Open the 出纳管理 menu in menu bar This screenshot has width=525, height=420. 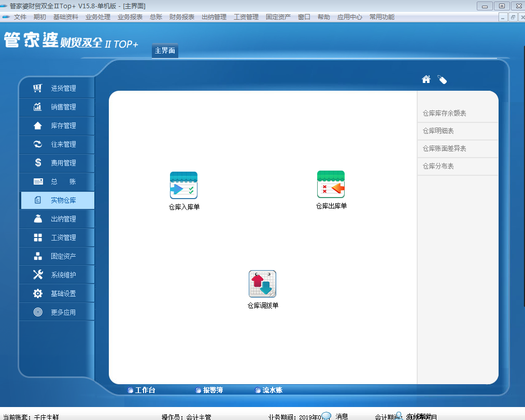pyautogui.click(x=214, y=17)
